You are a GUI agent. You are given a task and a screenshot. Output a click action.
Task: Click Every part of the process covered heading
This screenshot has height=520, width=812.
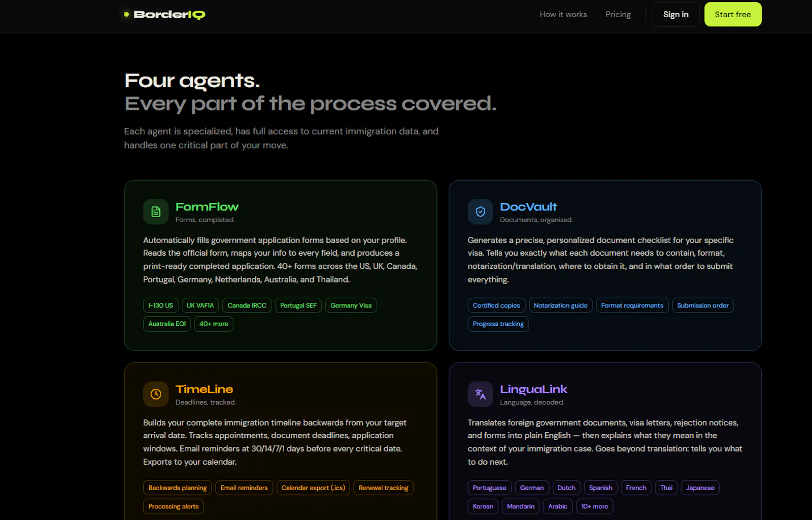(311, 104)
